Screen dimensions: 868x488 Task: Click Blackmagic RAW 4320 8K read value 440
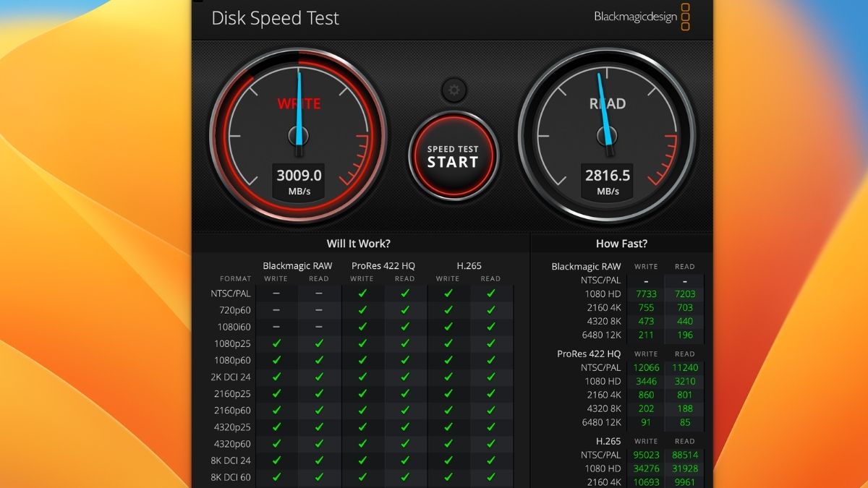click(x=684, y=322)
